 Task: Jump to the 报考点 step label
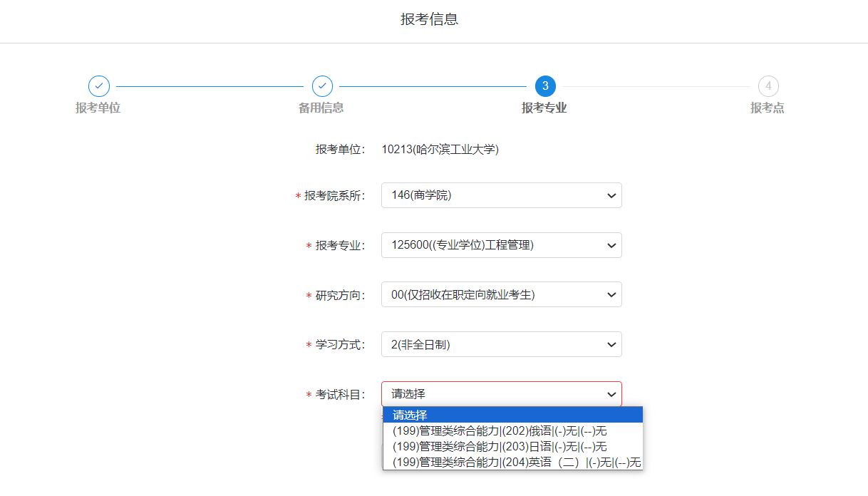(x=768, y=108)
